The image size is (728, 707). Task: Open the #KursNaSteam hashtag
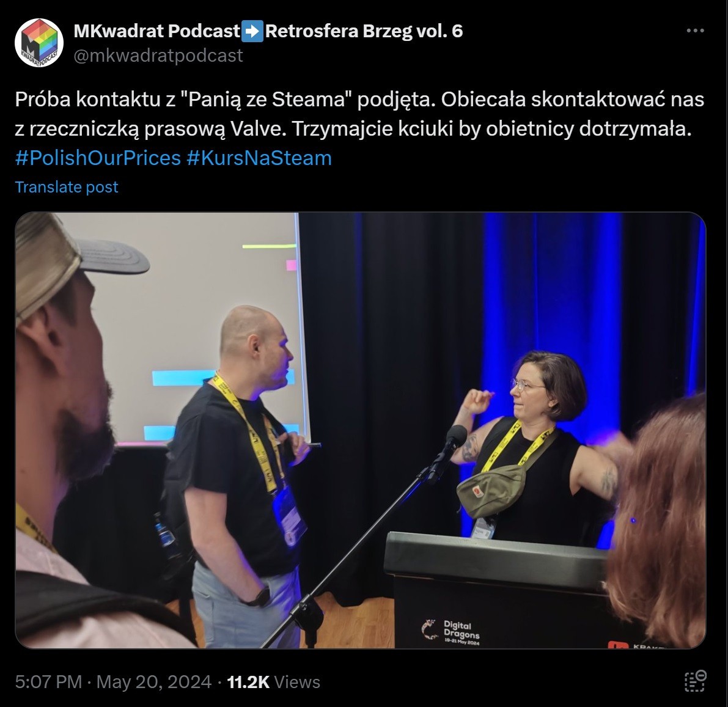tap(259, 158)
